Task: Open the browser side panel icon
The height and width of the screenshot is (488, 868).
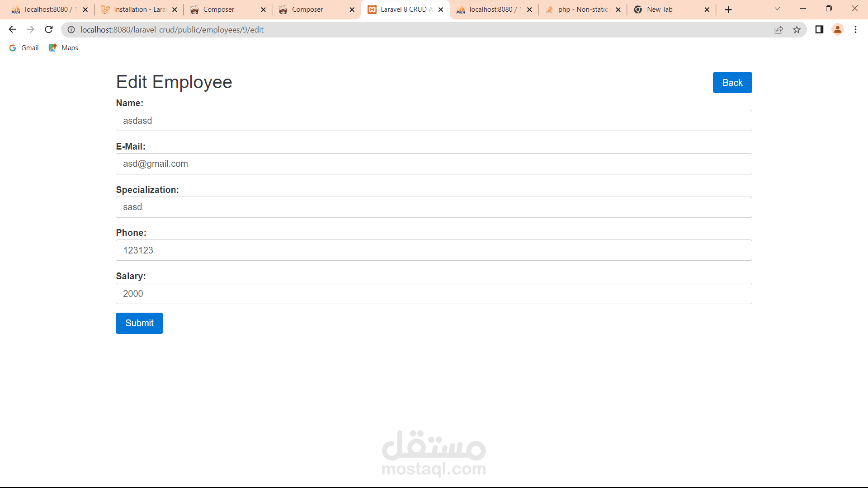Action: [819, 30]
